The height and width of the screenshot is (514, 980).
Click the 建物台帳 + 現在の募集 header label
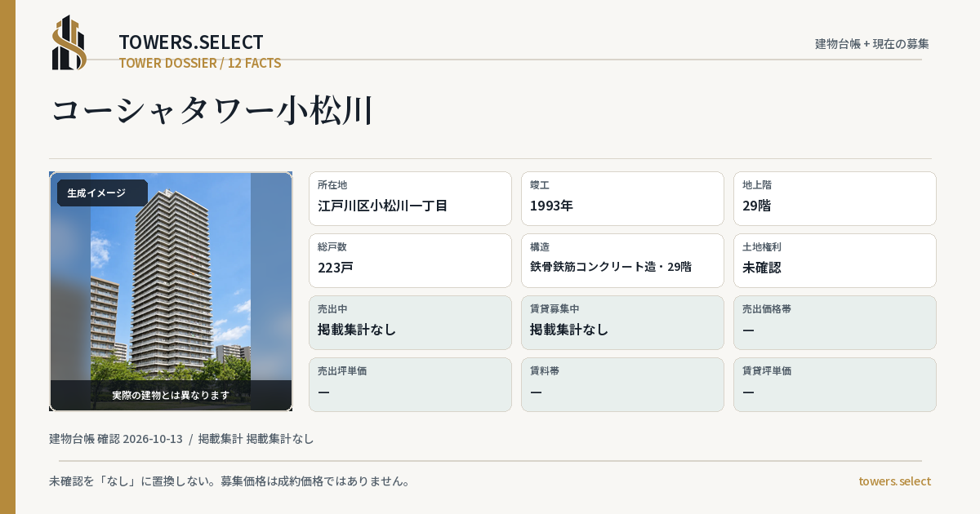872,44
